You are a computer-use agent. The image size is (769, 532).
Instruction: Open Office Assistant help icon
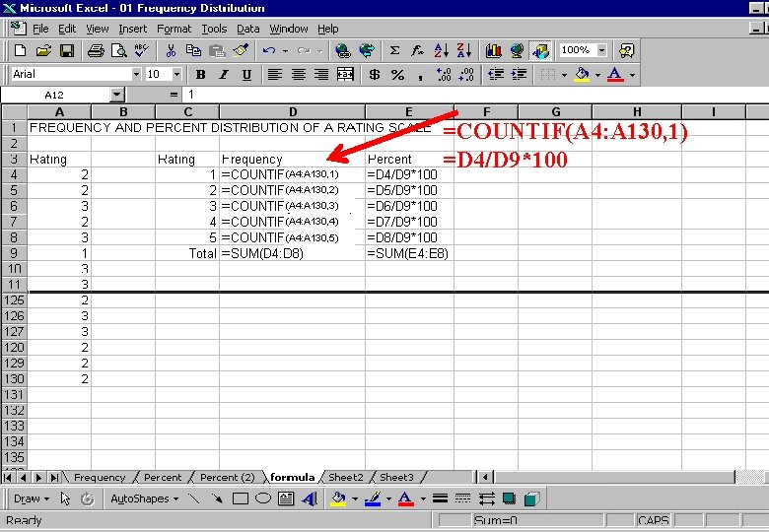pyautogui.click(x=626, y=50)
